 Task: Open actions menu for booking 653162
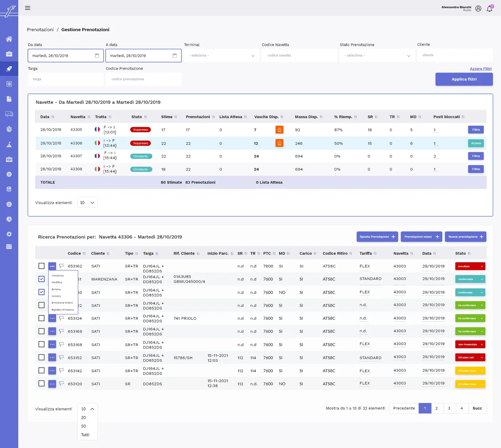pyautogui.click(x=52, y=266)
